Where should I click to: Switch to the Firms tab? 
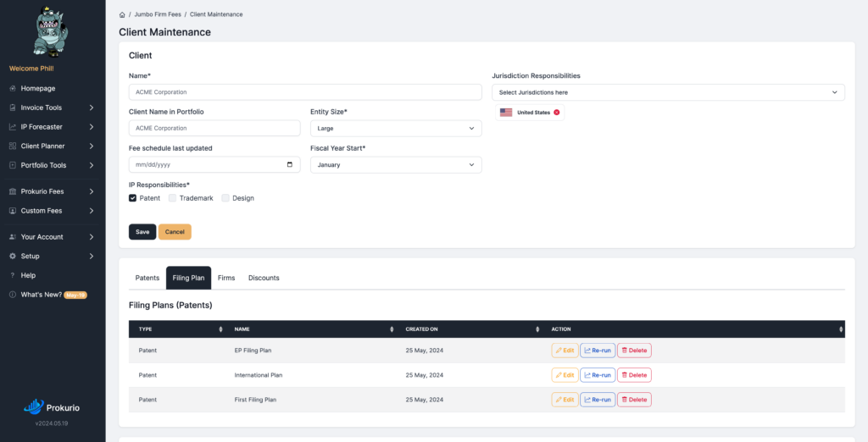226,278
